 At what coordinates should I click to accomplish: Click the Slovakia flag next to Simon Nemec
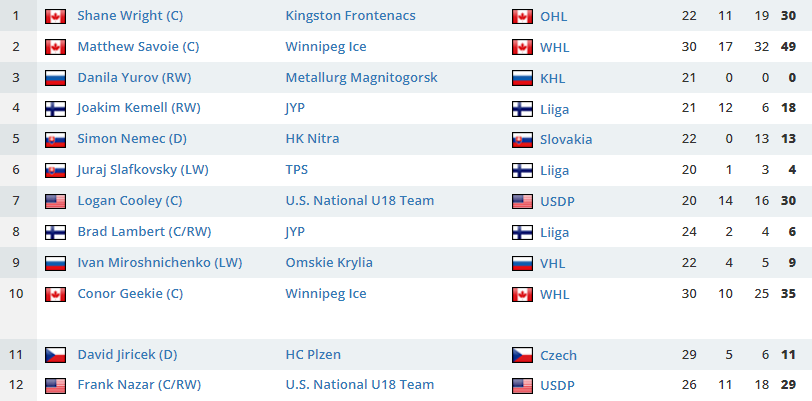[x=55, y=140]
